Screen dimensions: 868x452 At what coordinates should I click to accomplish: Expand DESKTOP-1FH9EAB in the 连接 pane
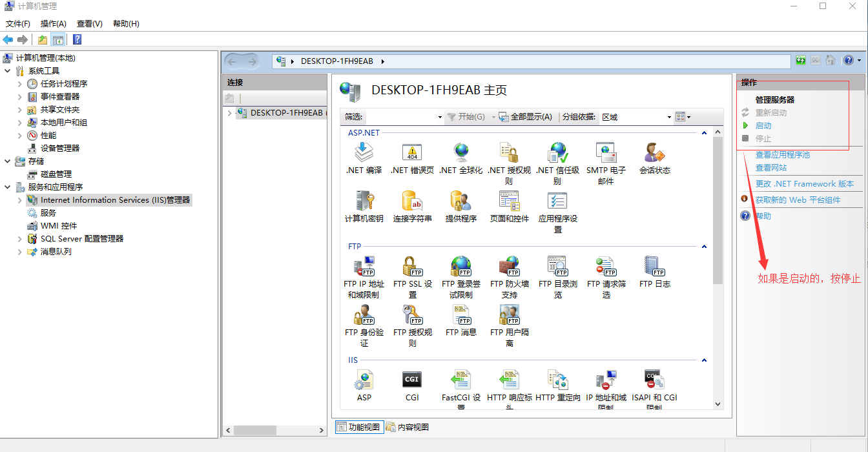pos(229,113)
